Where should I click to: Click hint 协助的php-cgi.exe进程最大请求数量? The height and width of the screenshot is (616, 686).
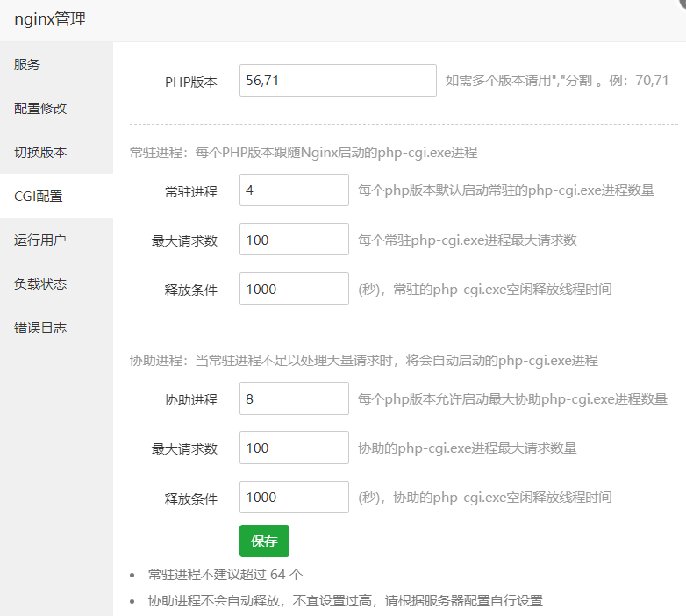(x=468, y=448)
